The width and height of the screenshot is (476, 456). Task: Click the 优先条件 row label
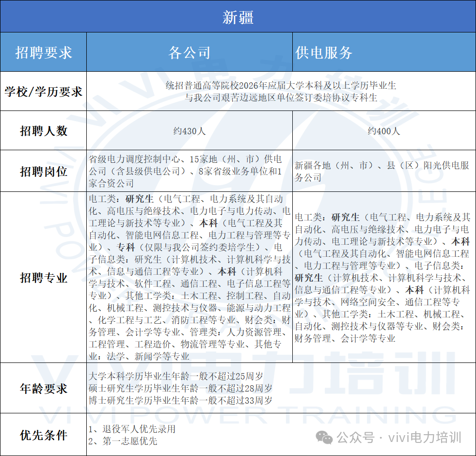click(x=44, y=435)
